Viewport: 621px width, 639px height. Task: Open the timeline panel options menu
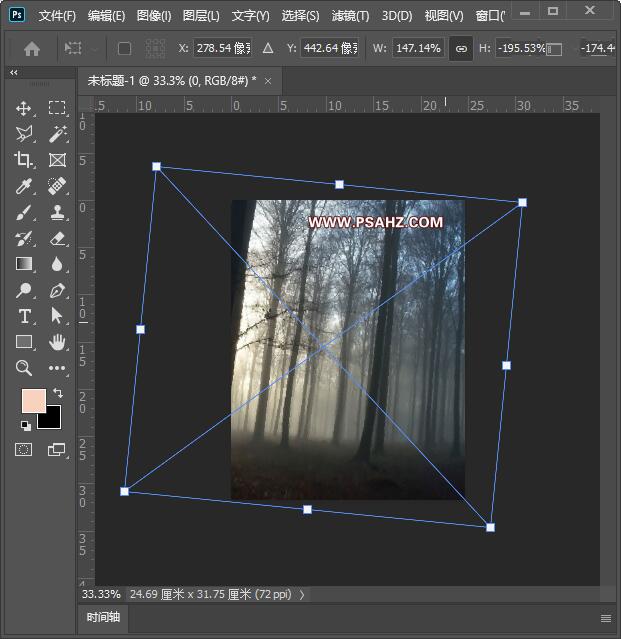[x=606, y=618]
